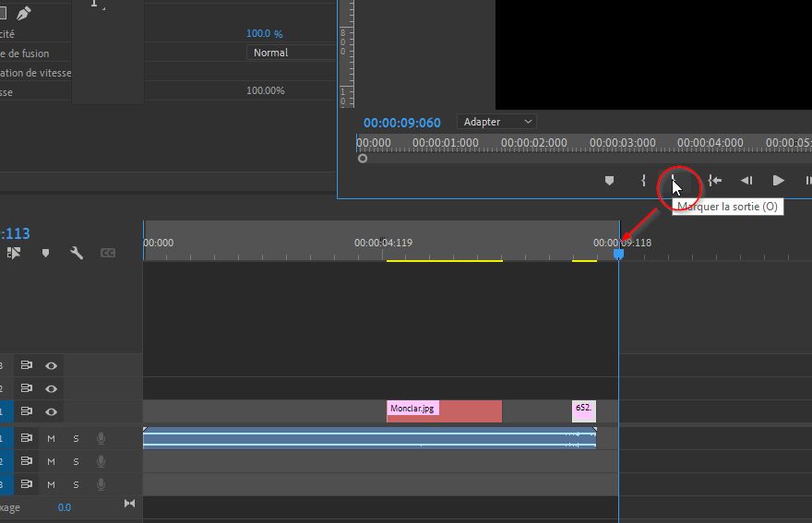Select the Monclar.jpg clip in timeline
Screen dimensions: 812x523
click(445, 411)
